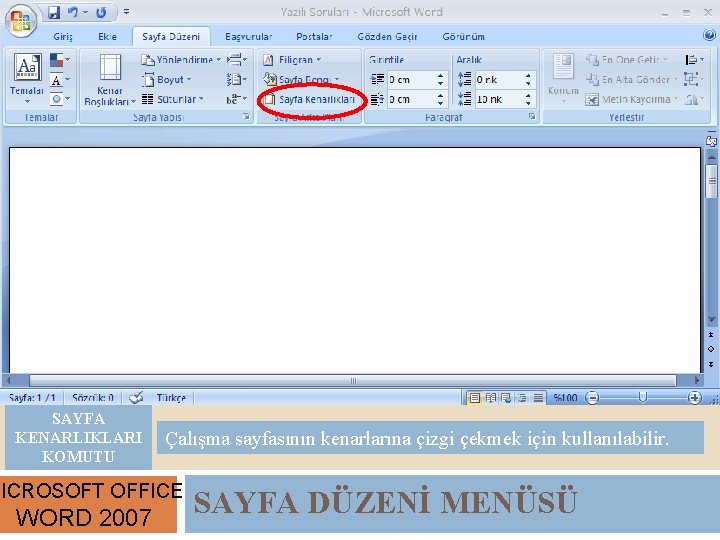Click the horizontal scrollbar
The height and width of the screenshot is (540, 720).
click(353, 381)
